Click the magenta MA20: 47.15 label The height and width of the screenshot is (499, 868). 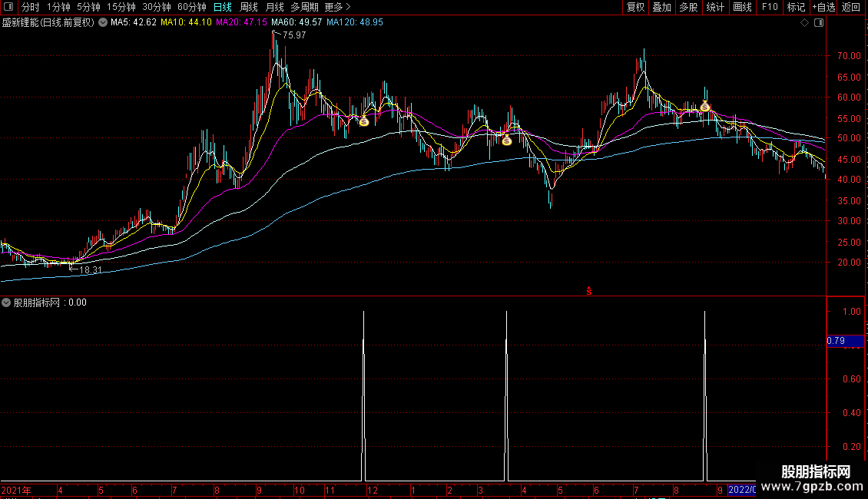(241, 22)
